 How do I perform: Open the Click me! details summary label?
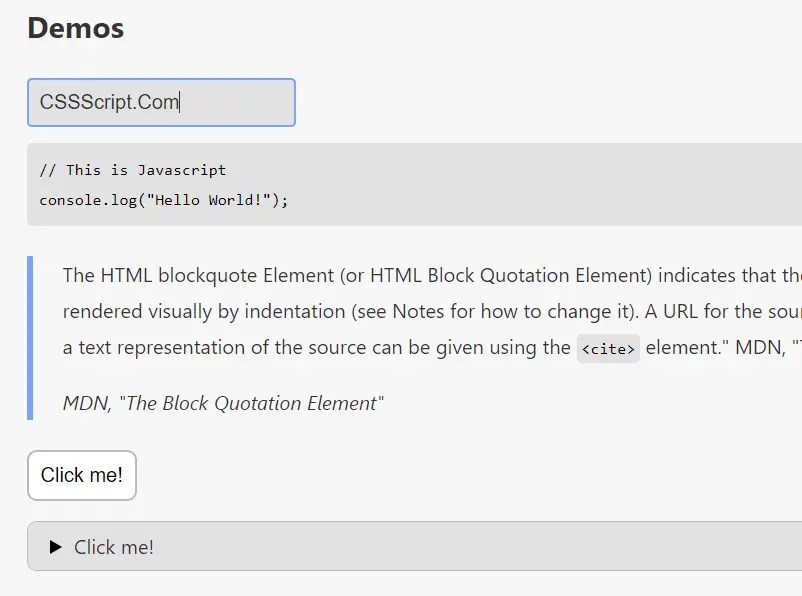(x=114, y=547)
